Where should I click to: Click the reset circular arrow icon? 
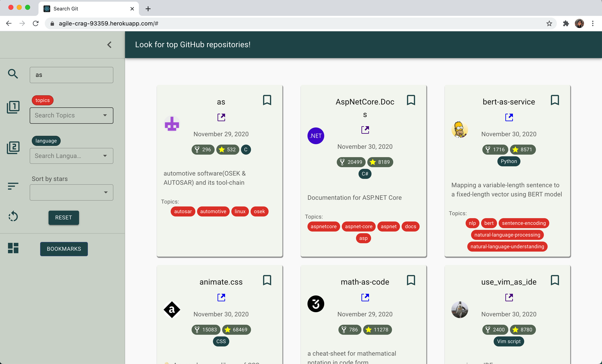(13, 216)
